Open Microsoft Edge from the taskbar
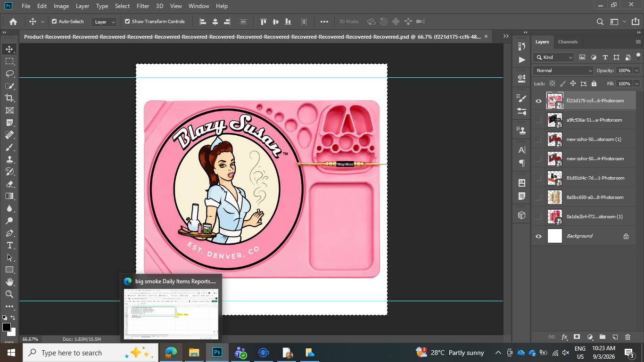This screenshot has width=644, height=362. click(x=171, y=353)
